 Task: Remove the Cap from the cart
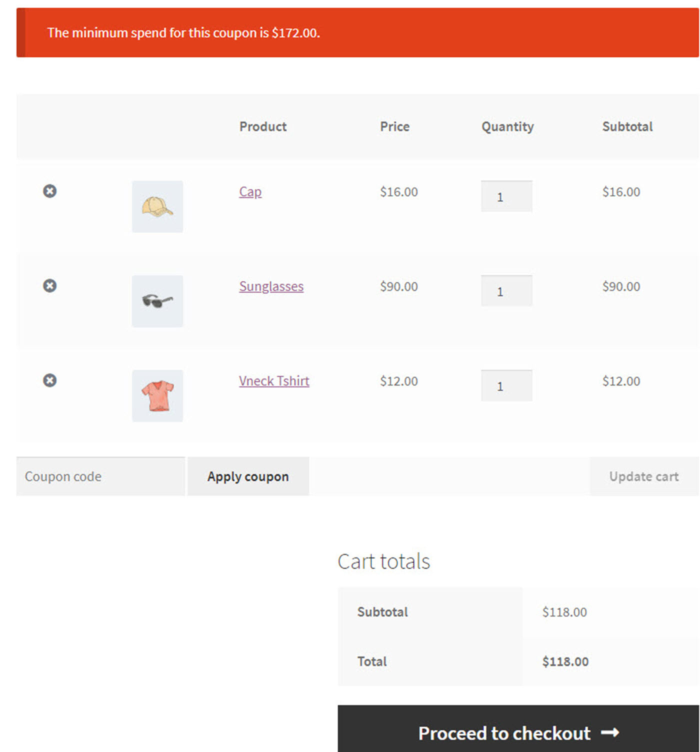tap(49, 191)
